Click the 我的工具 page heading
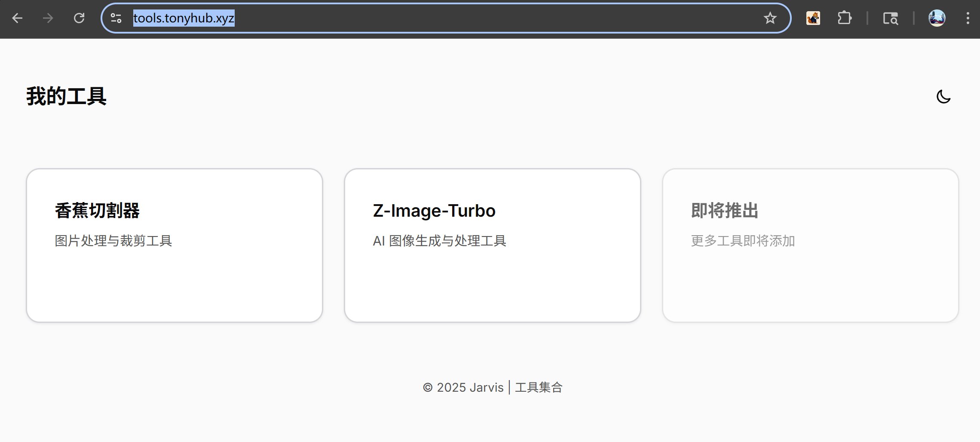980x442 pixels. 66,96
